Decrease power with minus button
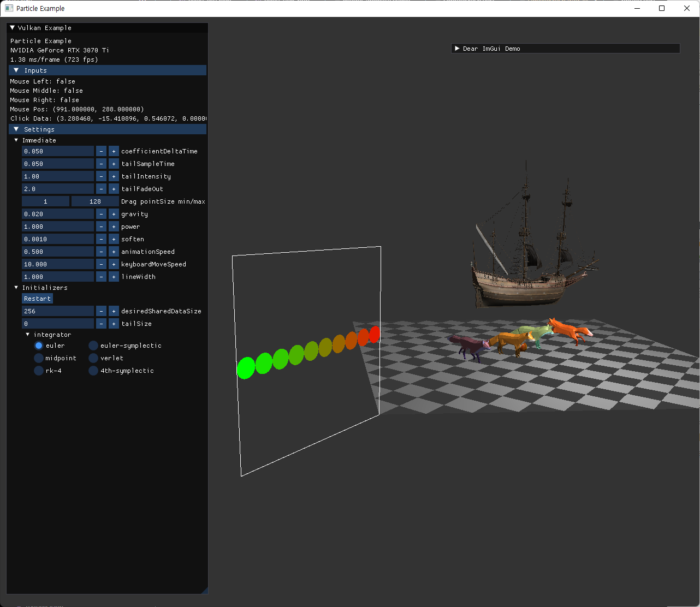700x607 pixels. coord(101,227)
